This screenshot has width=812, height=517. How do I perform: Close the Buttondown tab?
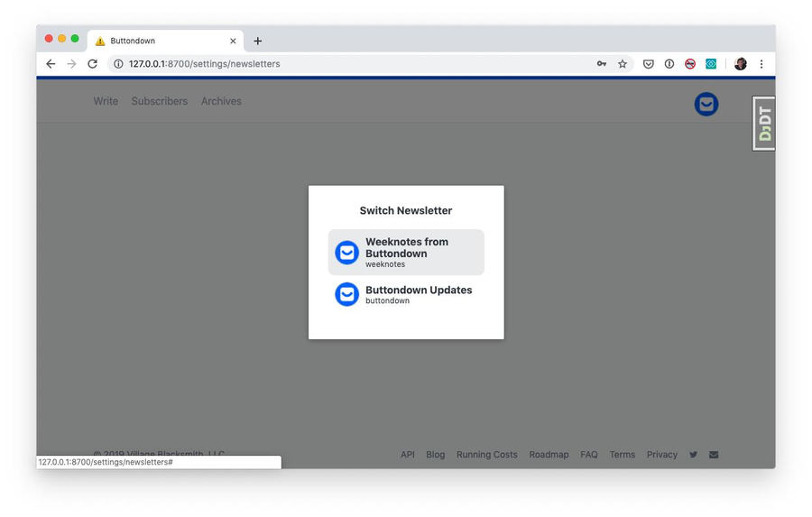point(233,41)
